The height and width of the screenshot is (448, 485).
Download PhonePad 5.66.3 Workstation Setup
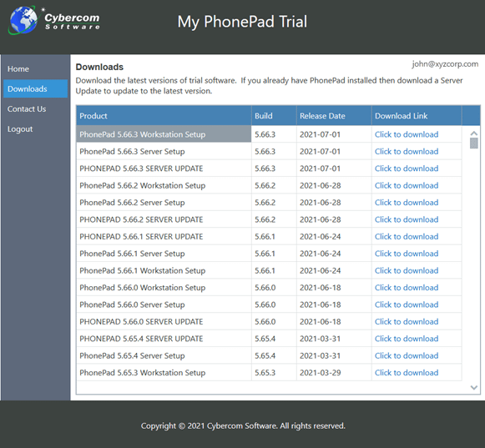(x=407, y=134)
